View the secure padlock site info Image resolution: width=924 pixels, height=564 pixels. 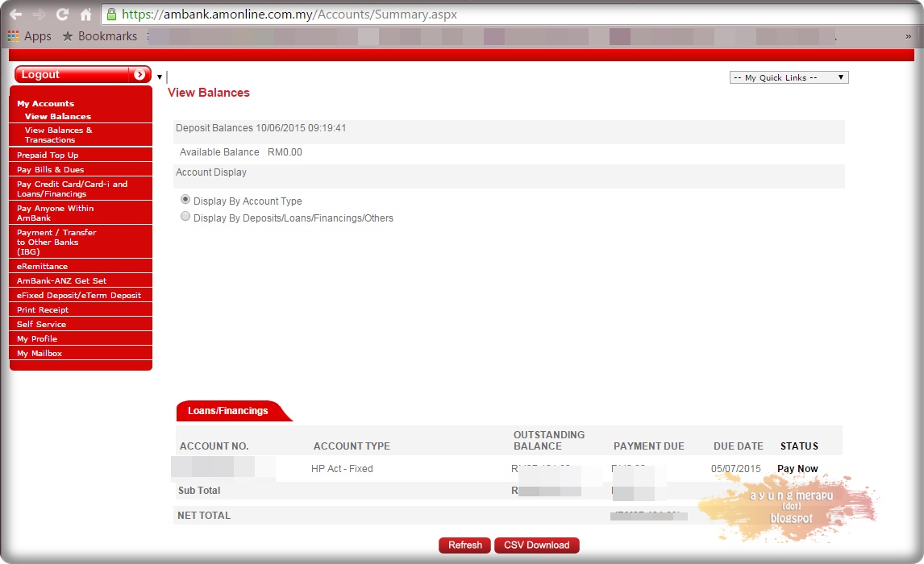(111, 15)
